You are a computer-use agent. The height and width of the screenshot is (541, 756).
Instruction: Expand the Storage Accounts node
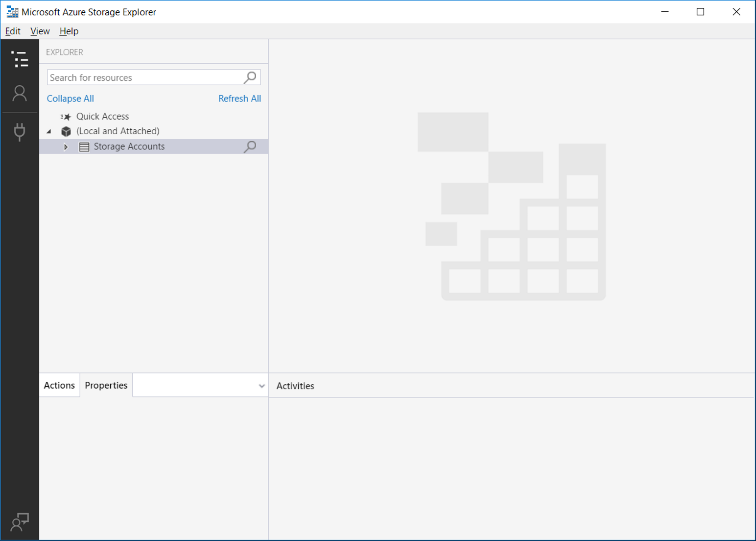click(x=66, y=147)
